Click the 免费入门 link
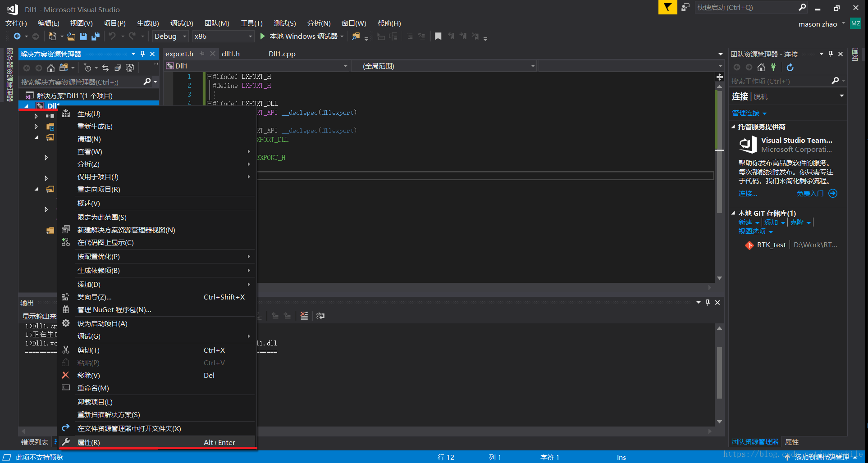Screen dimensions: 868x463 (x=810, y=194)
